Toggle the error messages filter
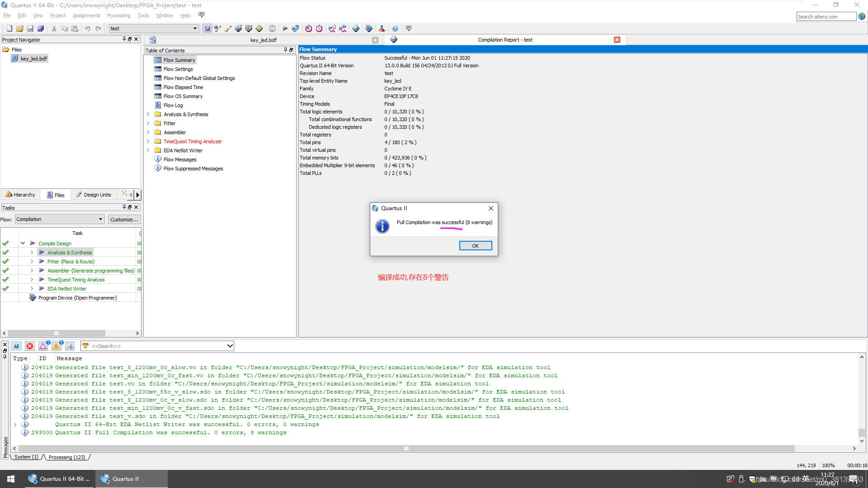 pyautogui.click(x=30, y=346)
